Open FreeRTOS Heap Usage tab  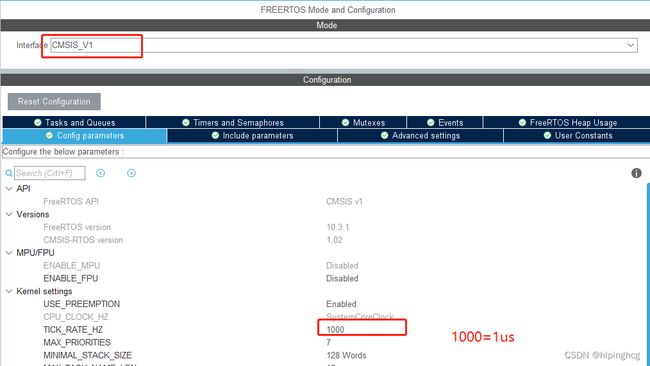(567, 122)
